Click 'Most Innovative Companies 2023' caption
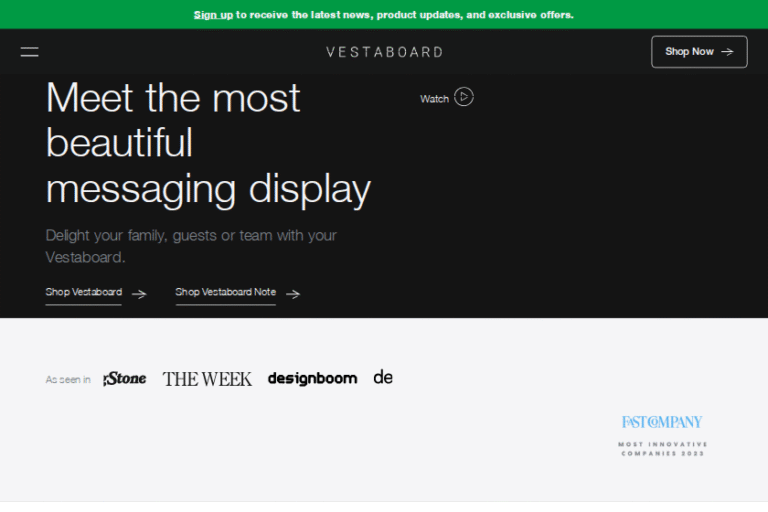 click(662, 449)
